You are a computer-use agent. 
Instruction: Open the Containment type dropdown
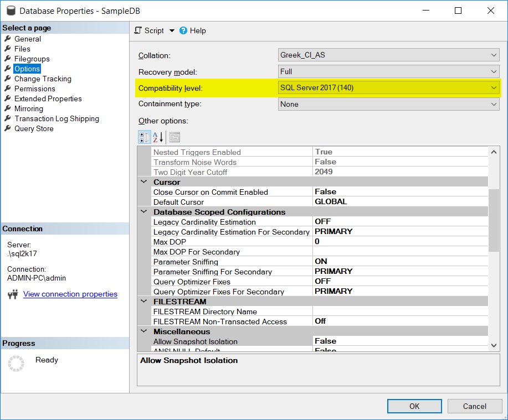pos(388,104)
